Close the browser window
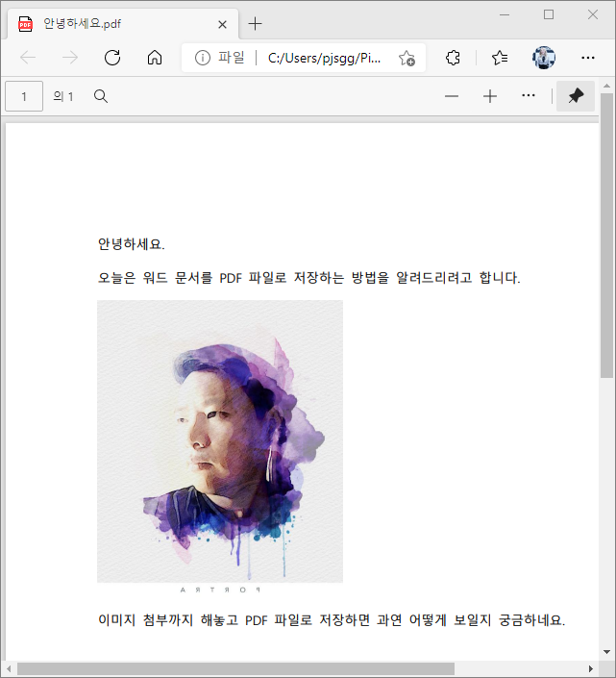 [593, 14]
